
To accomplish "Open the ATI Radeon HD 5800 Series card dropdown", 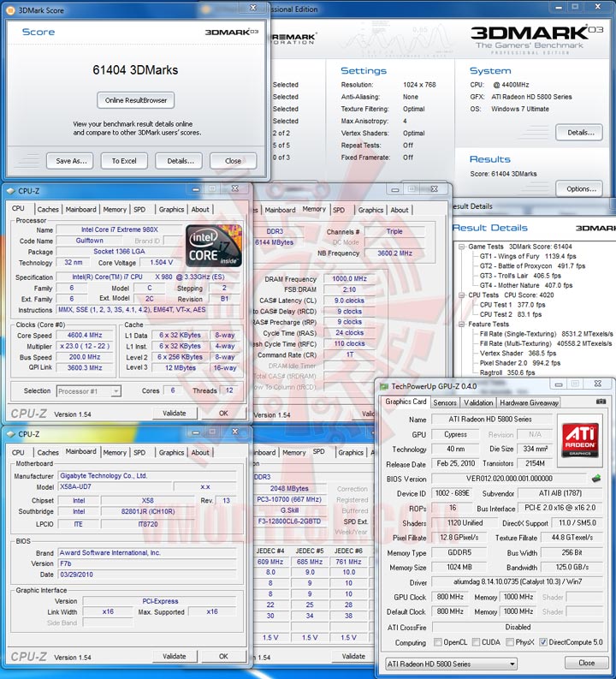I will tap(451, 664).
